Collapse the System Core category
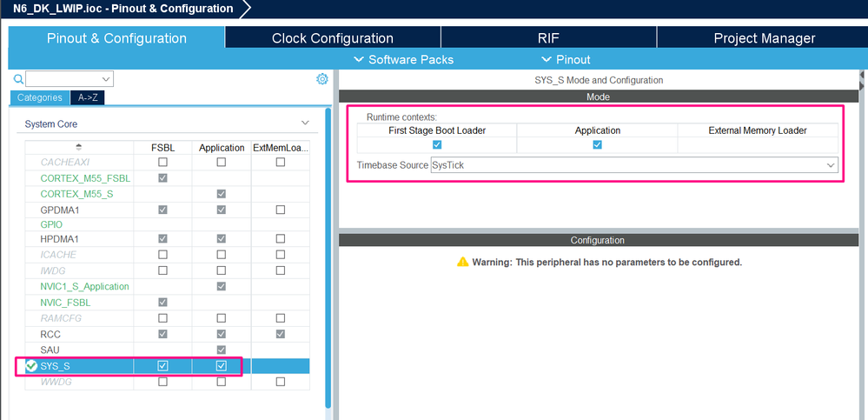The image size is (868, 420). click(x=305, y=123)
